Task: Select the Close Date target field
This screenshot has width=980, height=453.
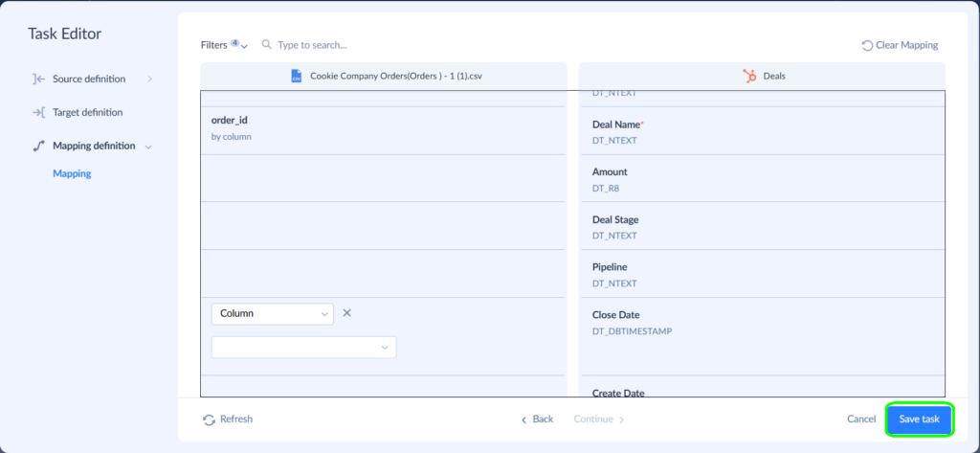Action: pyautogui.click(x=763, y=336)
